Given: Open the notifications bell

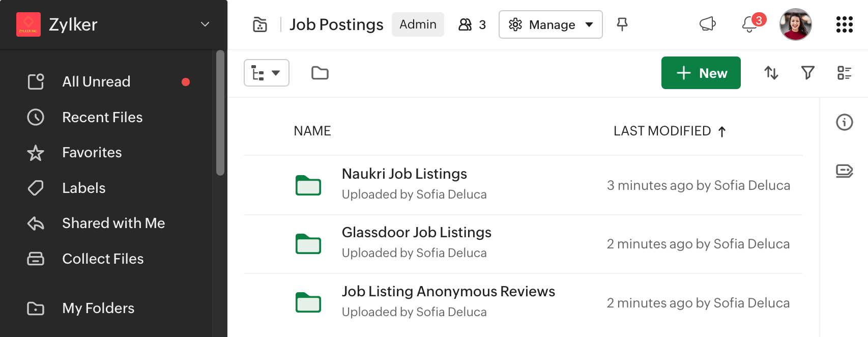Looking at the screenshot, I should (749, 24).
